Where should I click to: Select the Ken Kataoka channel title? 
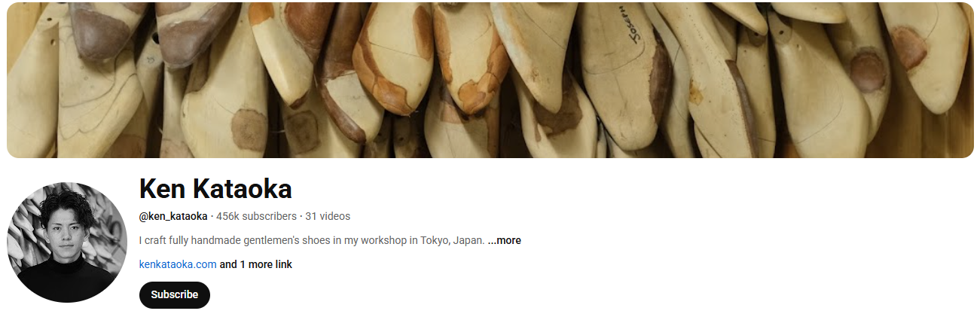(x=215, y=189)
